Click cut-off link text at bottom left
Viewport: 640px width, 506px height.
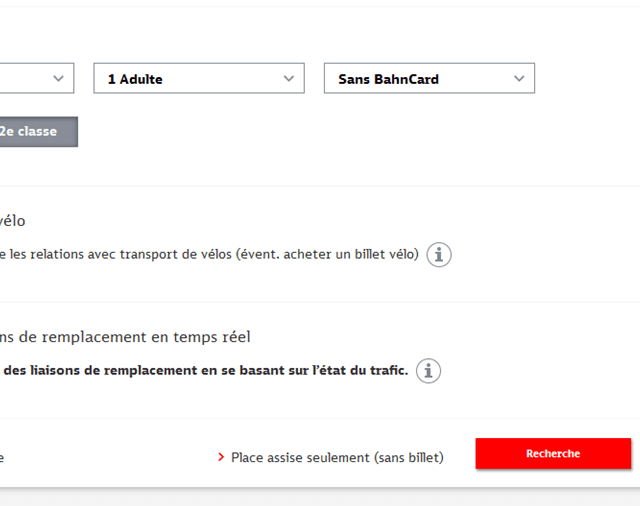2,457
